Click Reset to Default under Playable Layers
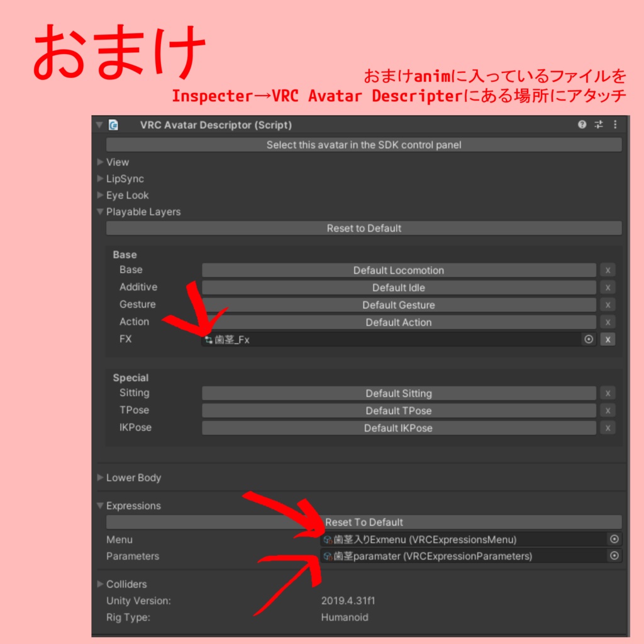644x644 pixels. 364,228
